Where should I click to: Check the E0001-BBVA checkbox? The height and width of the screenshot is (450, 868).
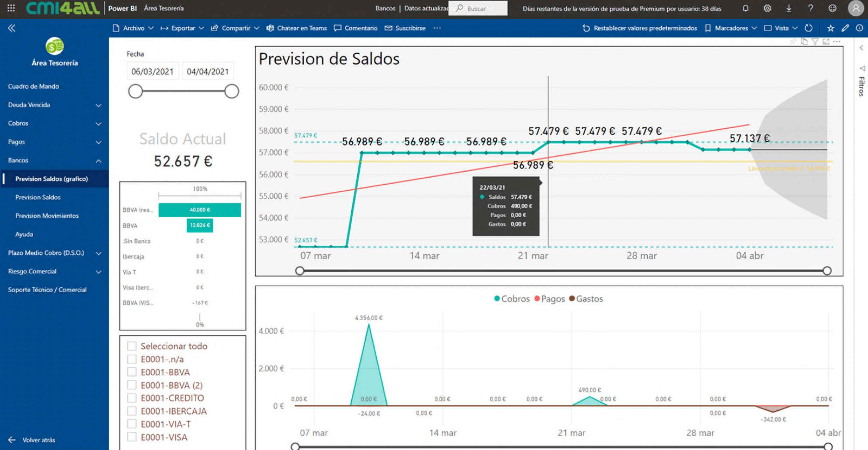point(132,372)
